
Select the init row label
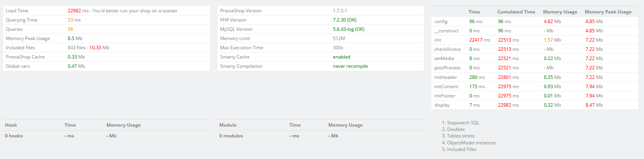438,40
